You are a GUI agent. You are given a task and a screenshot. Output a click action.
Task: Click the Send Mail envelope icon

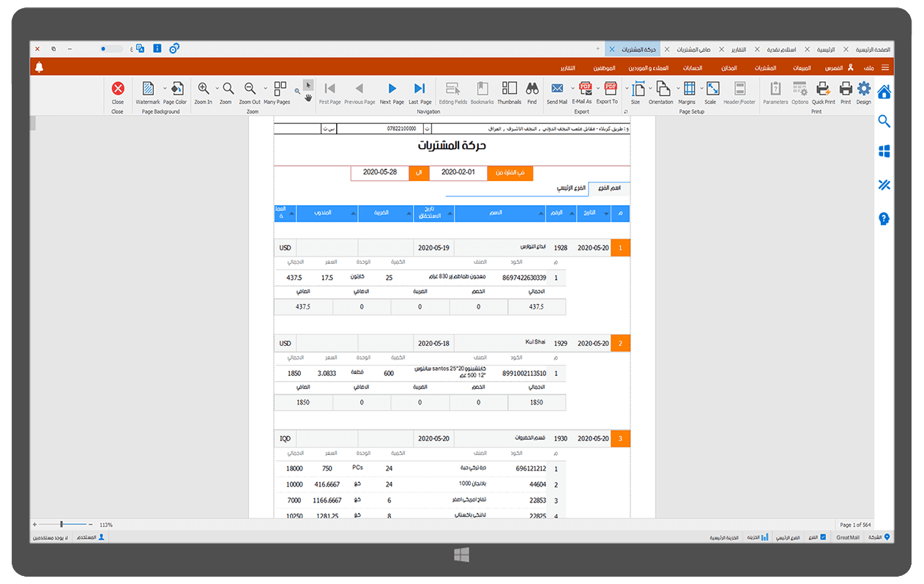[x=557, y=89]
